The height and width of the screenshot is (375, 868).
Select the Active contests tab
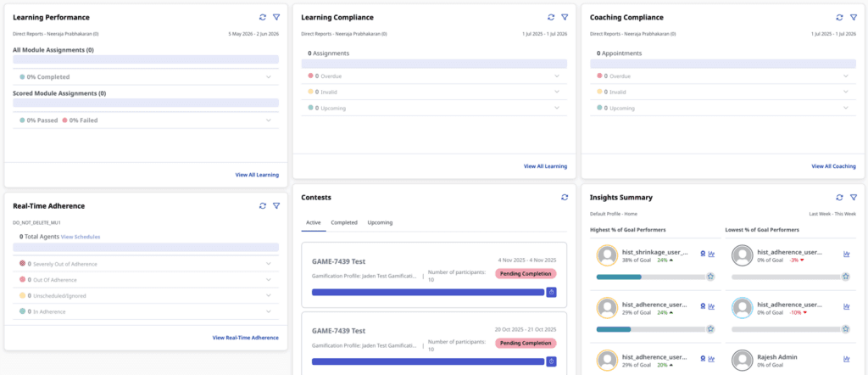(314, 222)
